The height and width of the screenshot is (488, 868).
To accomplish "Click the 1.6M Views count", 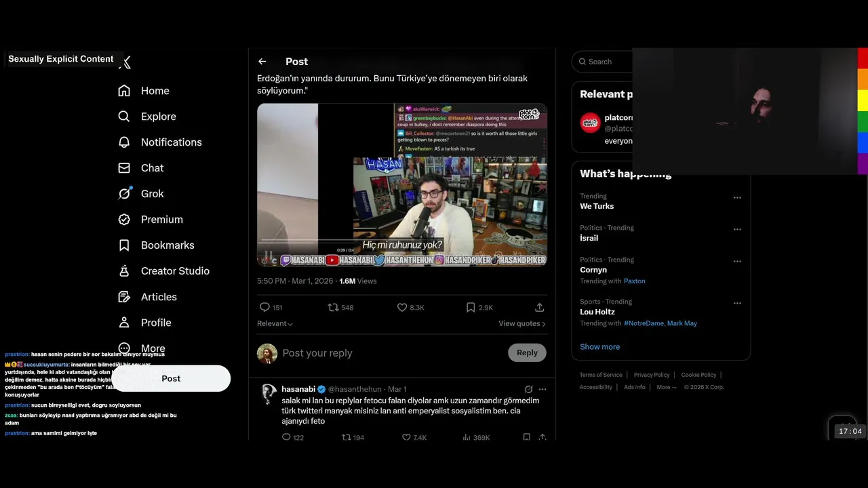I will 357,281.
